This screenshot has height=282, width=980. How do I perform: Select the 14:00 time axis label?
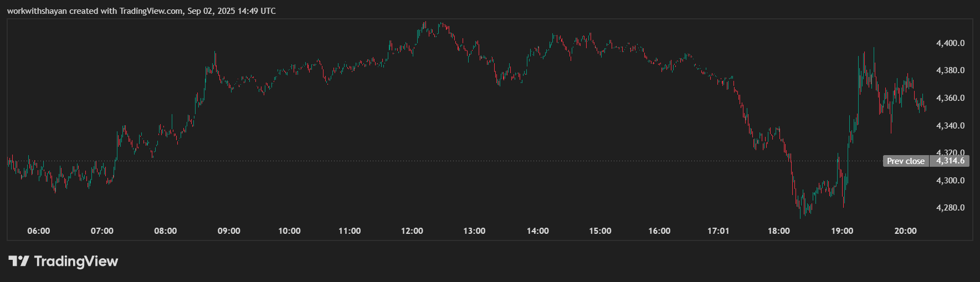click(537, 231)
